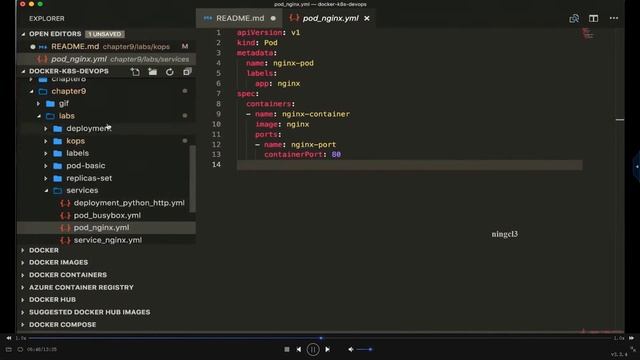Skip to the previous video track
The image size is (640, 360).
299,349
